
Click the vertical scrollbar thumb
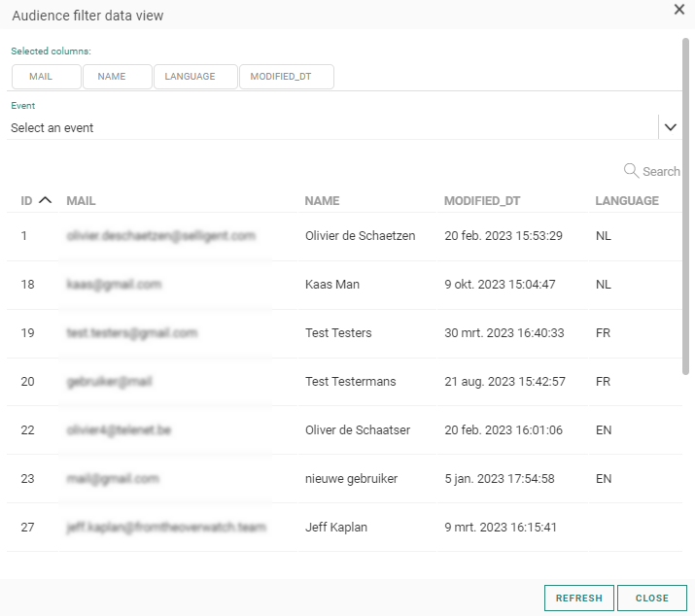[685, 204]
